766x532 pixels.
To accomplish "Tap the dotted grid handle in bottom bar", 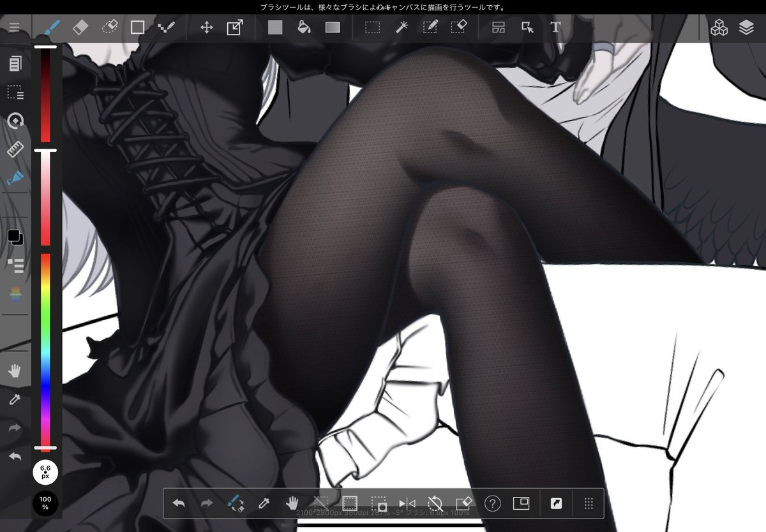I will [x=589, y=503].
